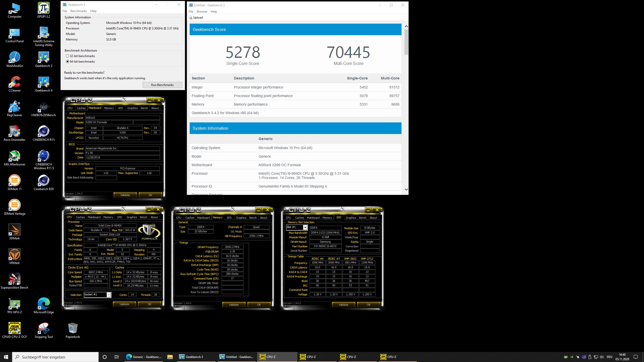This screenshot has width=644, height=362.
Task: Open Computer desktop icon
Action: tap(15, 10)
